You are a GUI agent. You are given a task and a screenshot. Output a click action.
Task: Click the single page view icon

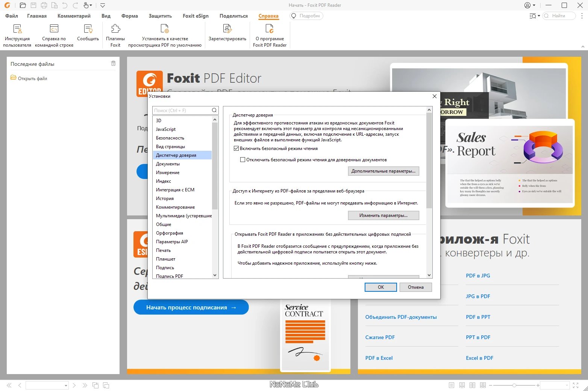pos(452,385)
